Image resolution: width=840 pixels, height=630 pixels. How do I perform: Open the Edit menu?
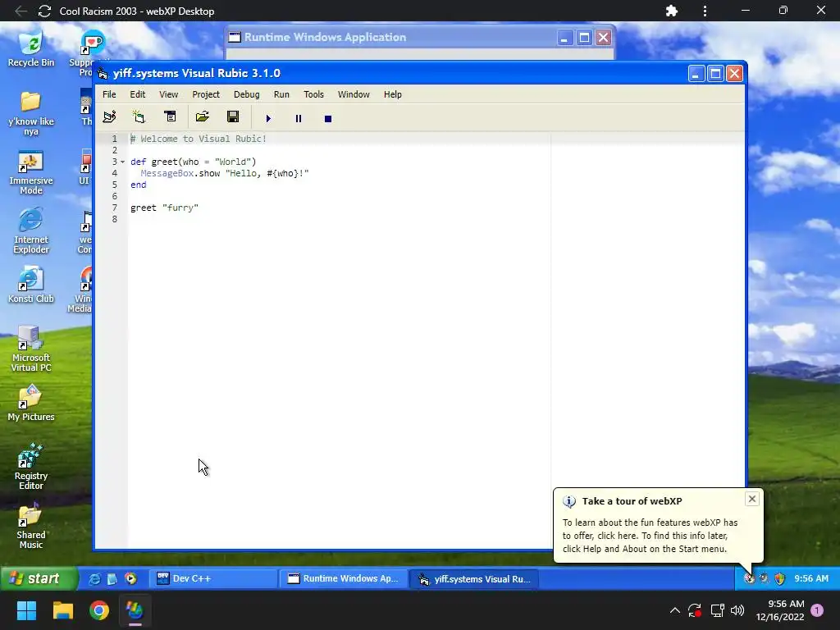138,94
